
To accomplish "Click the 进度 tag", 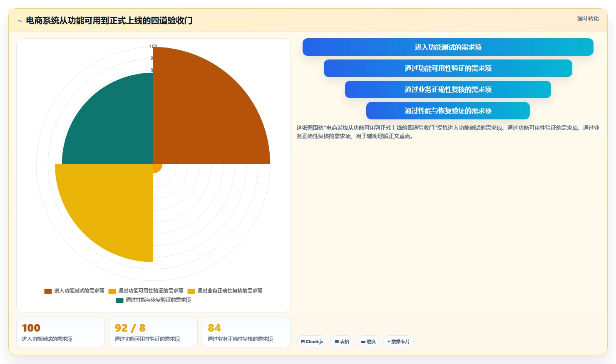I will 368,342.
